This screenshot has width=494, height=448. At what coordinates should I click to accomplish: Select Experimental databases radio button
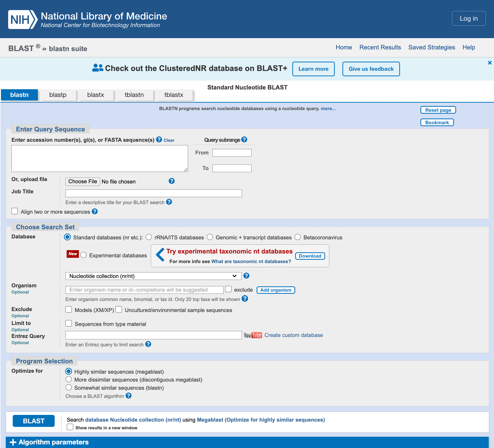[83, 255]
